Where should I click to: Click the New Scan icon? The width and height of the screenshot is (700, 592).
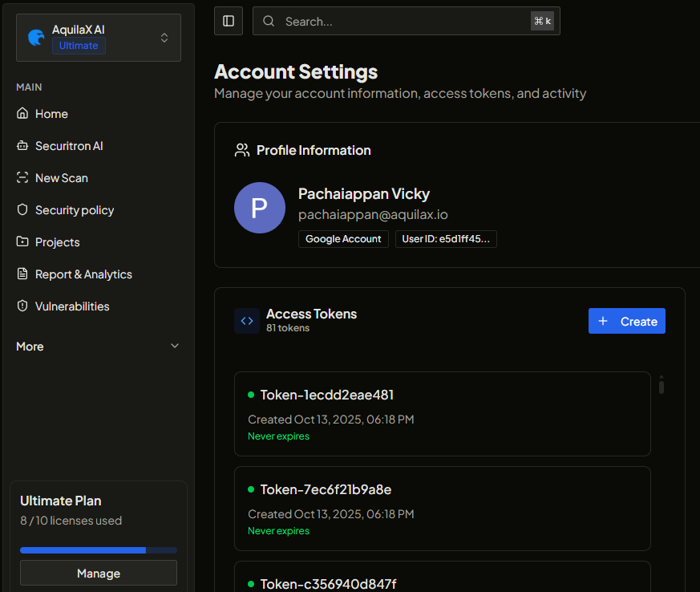click(x=22, y=178)
